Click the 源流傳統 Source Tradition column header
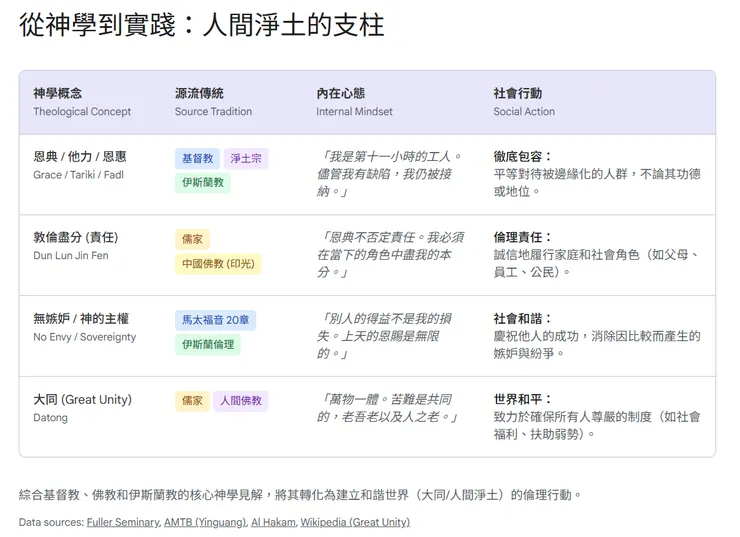740x537 pixels. coord(213,102)
